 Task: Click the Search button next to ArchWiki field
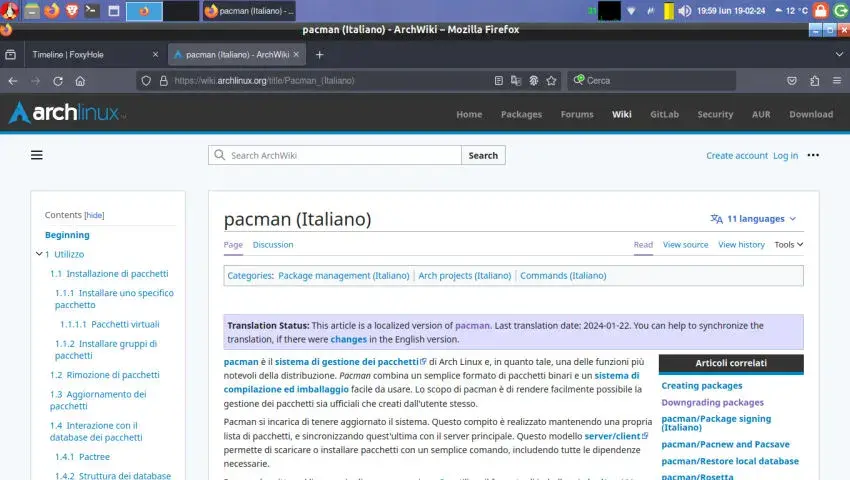[x=483, y=155]
